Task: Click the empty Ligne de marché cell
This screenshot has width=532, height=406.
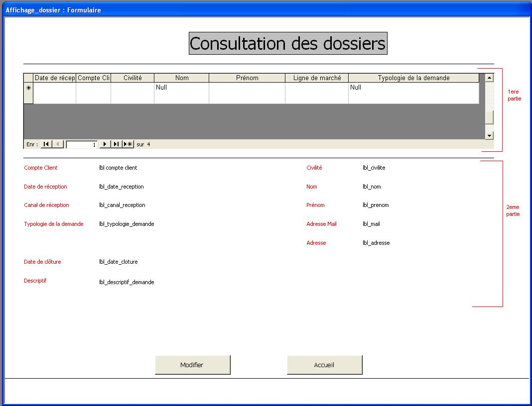Action: (317, 93)
